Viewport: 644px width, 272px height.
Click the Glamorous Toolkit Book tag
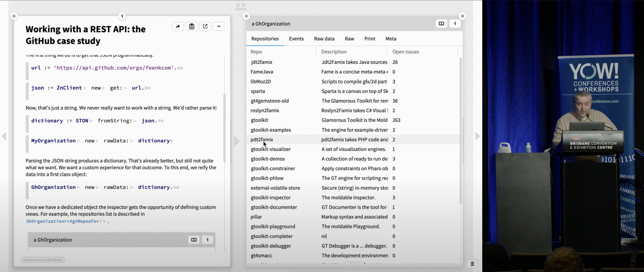(x=43, y=260)
